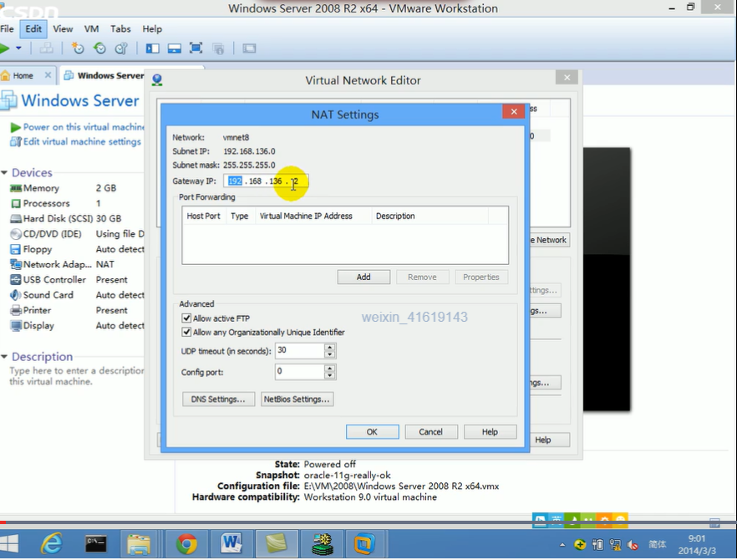The width and height of the screenshot is (737, 560).
Task: Open DNS Settings dialog
Action: (218, 400)
